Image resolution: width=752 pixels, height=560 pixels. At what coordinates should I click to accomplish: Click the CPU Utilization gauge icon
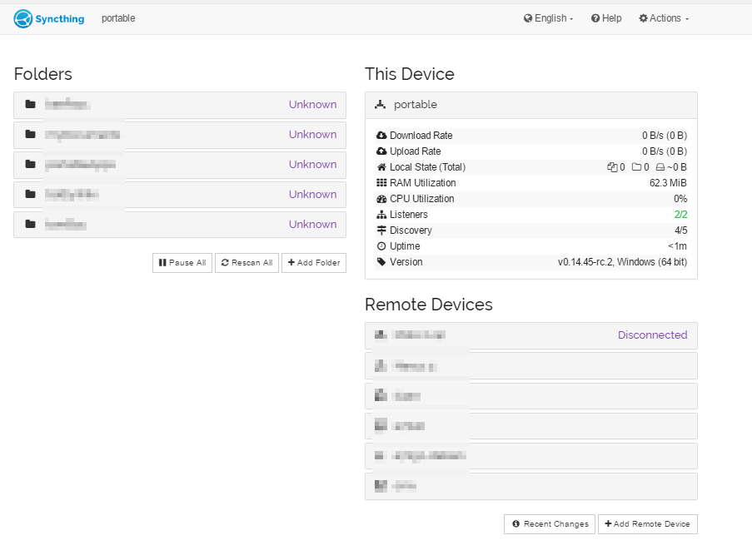380,198
